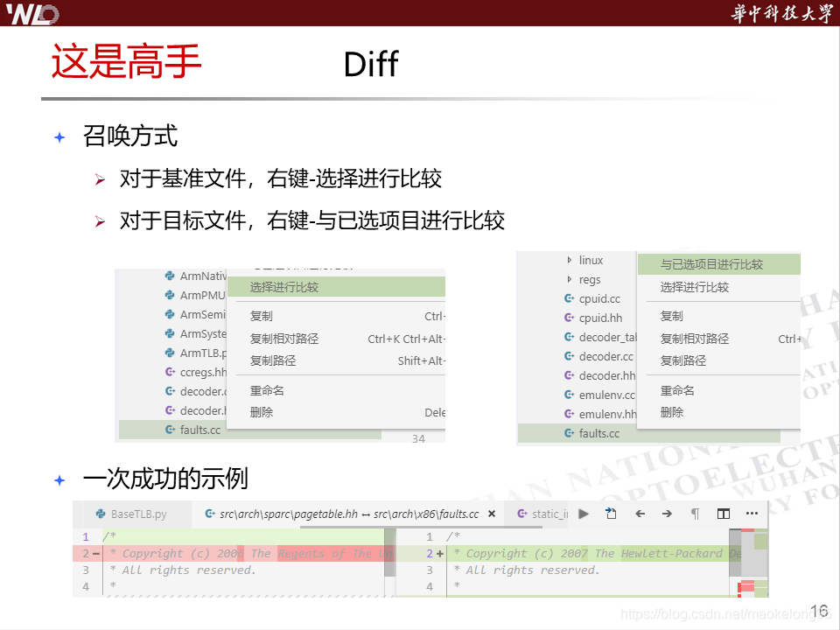The image size is (840, 630).
Task: Click the C++ icon beside decoder_tal file
Action: (x=569, y=338)
